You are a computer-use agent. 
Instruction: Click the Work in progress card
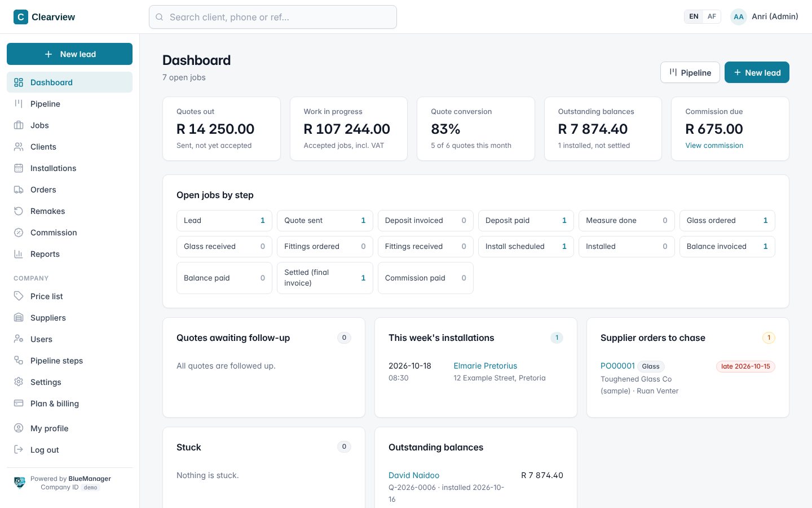[348, 129]
